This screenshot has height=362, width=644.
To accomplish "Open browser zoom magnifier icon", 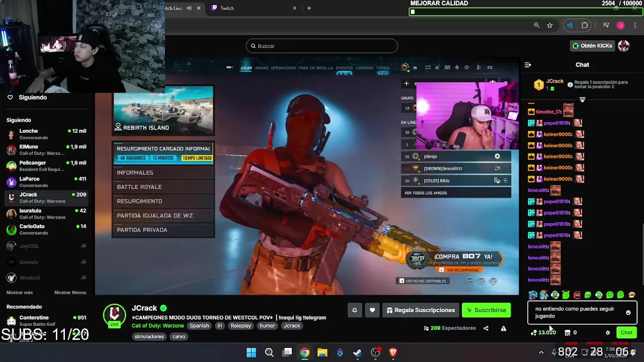I will pyautogui.click(x=537, y=25).
